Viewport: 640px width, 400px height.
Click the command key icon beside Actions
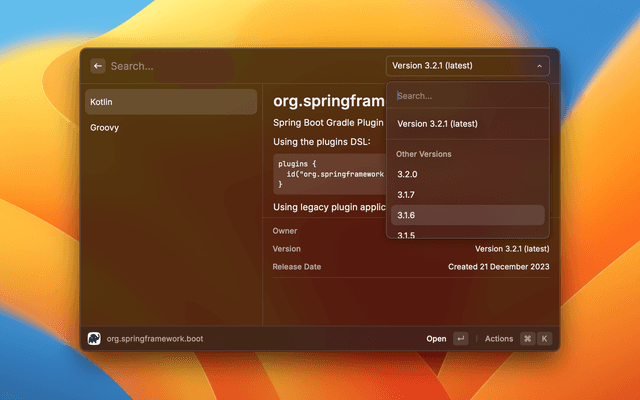pyautogui.click(x=527, y=338)
